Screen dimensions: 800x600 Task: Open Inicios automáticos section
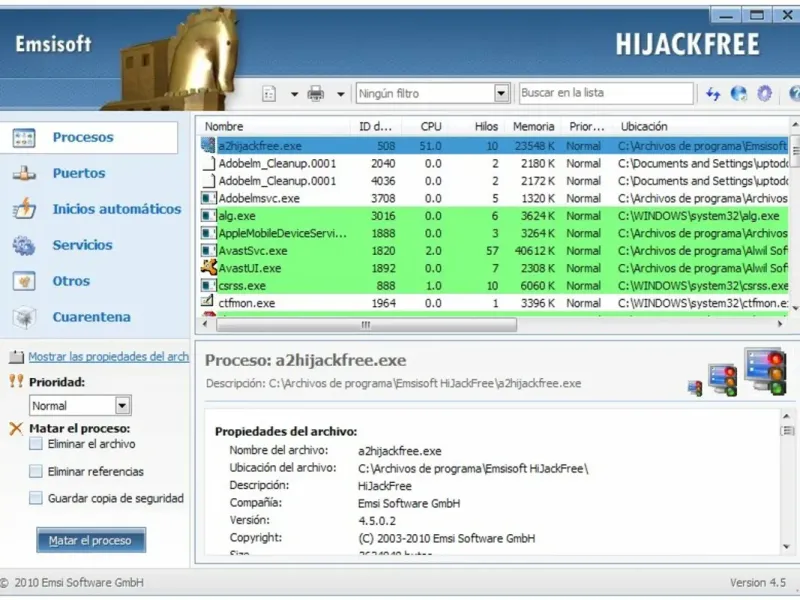[117, 209]
